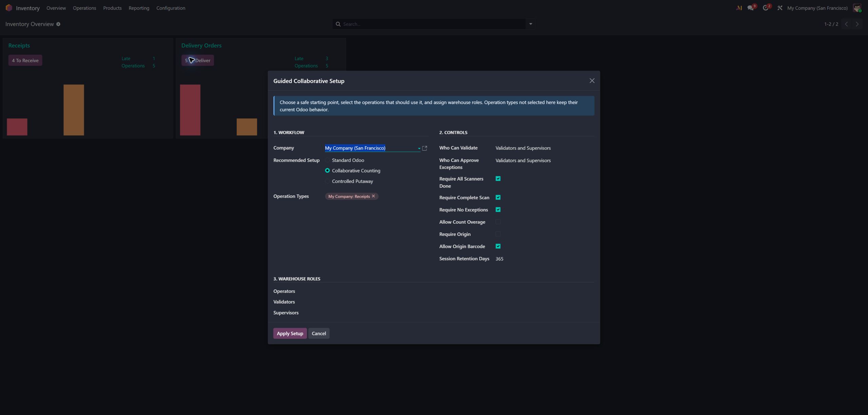This screenshot has width=868, height=415.
Task: Click the Odoo Inventory app logo
Action: click(9, 8)
